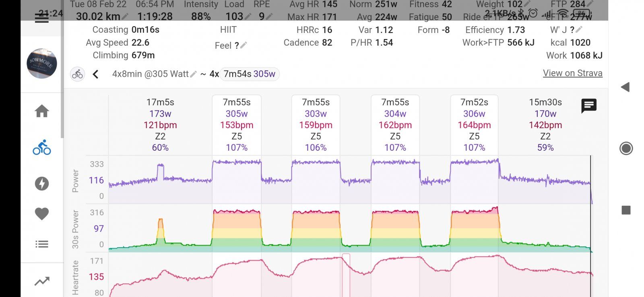Select the 7m55s 304w interval card

point(395,125)
